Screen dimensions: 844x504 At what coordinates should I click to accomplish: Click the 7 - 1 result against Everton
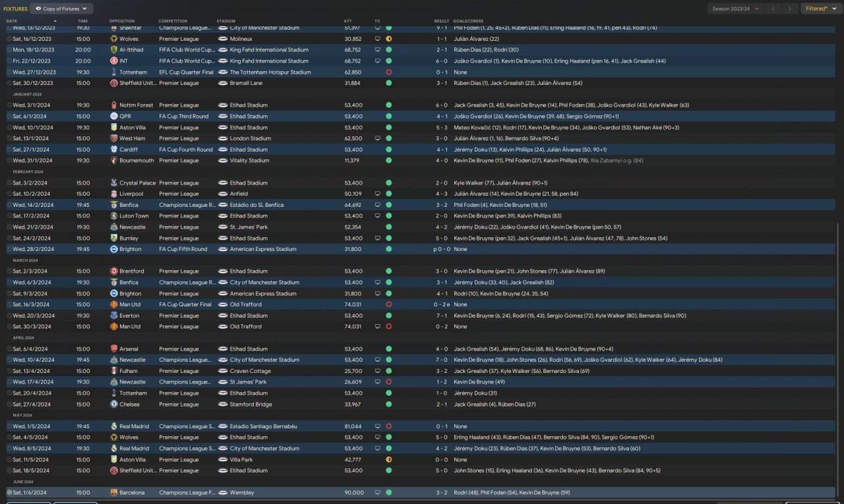(442, 316)
